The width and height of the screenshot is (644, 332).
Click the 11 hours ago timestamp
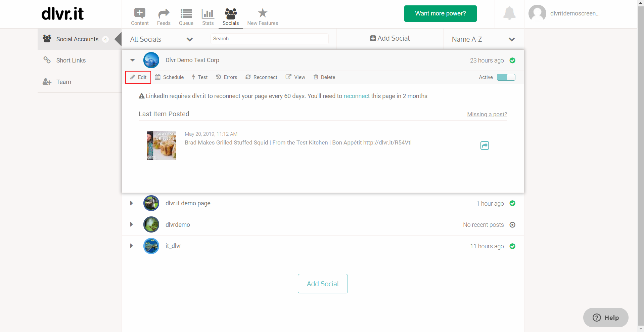[x=487, y=246]
